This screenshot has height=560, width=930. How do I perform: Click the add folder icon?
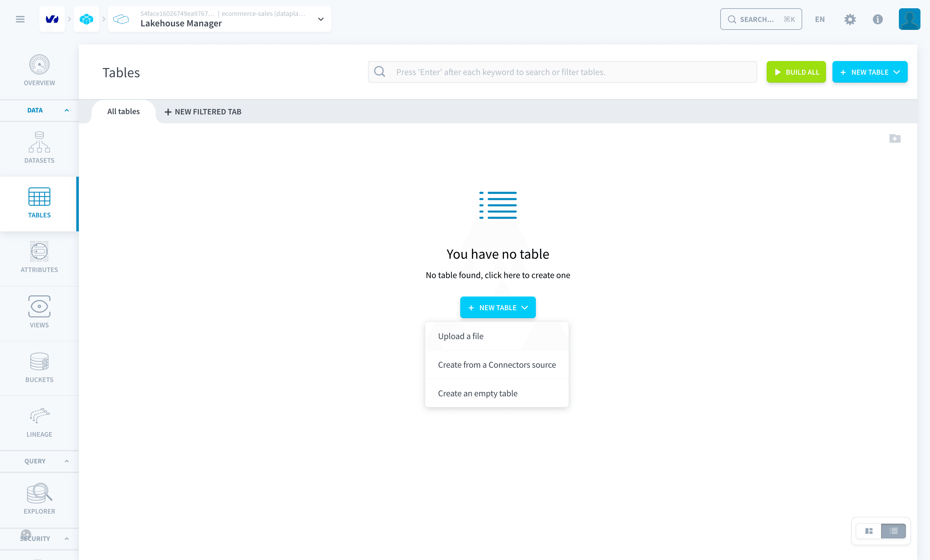[x=894, y=139]
